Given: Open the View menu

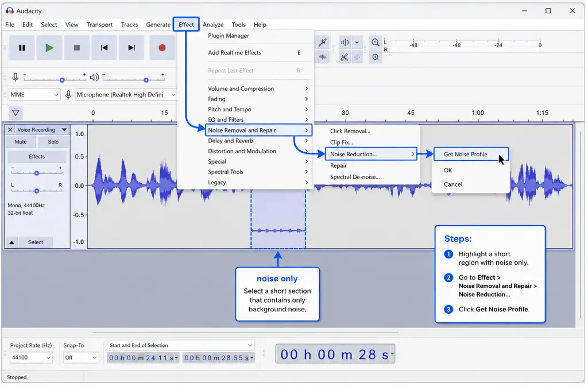Looking at the screenshot, I should [72, 25].
